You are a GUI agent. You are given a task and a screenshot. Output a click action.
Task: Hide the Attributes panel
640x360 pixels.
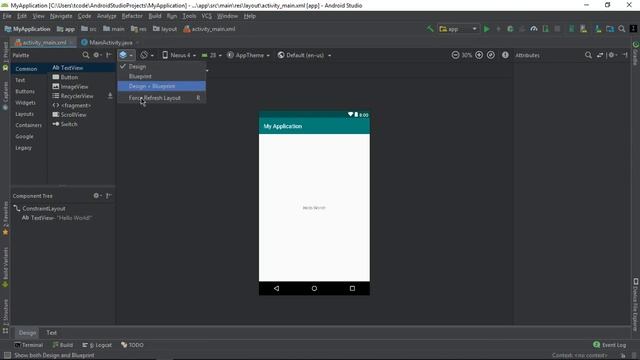tap(625, 55)
